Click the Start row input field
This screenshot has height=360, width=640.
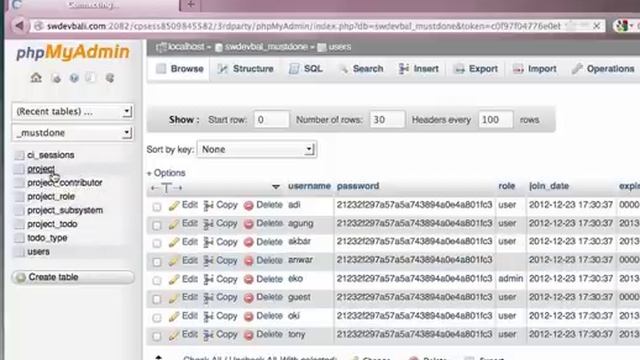click(x=271, y=120)
